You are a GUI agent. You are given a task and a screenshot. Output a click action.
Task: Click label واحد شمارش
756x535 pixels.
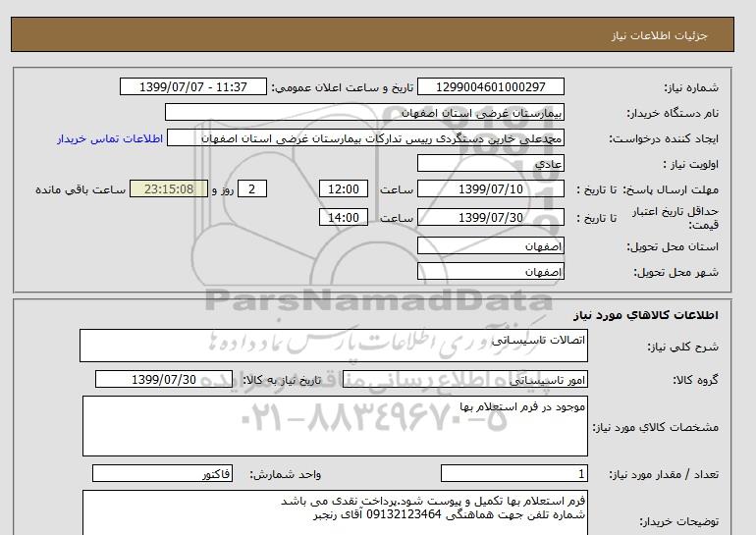click(x=286, y=474)
